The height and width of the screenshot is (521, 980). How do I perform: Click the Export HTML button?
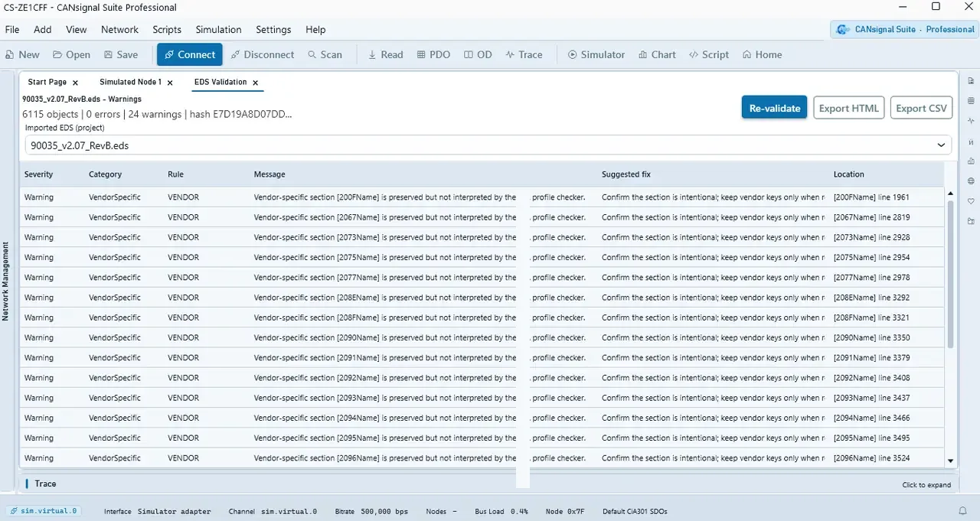coord(849,108)
